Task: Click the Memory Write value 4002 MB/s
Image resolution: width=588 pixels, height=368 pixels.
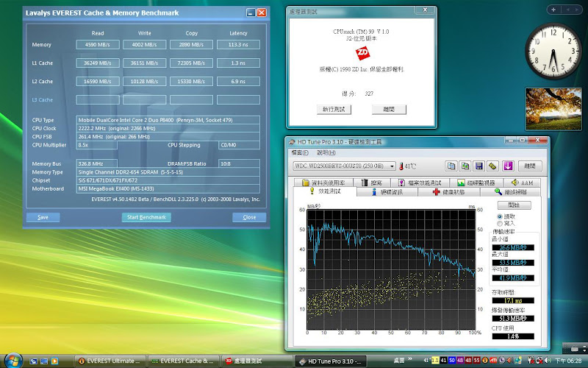Action: [x=144, y=45]
